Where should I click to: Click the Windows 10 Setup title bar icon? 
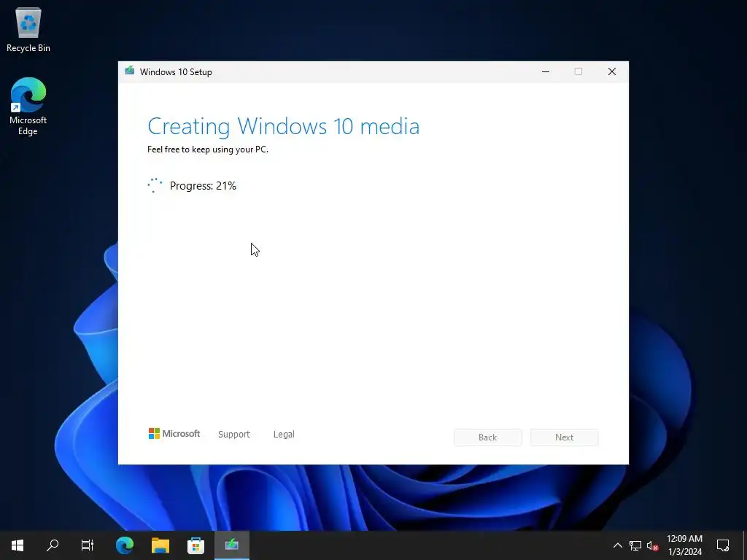click(x=130, y=71)
